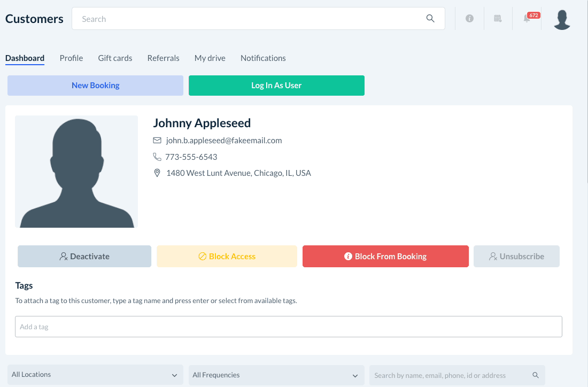
Task: Open the calendar icon in header
Action: point(498,19)
